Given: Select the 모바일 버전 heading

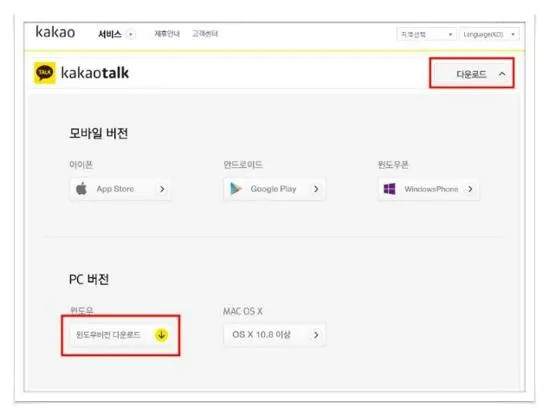Looking at the screenshot, I should tap(98, 133).
